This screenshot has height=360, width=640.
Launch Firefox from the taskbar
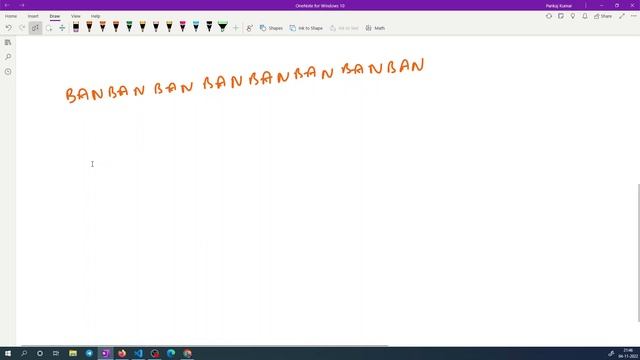(122, 353)
